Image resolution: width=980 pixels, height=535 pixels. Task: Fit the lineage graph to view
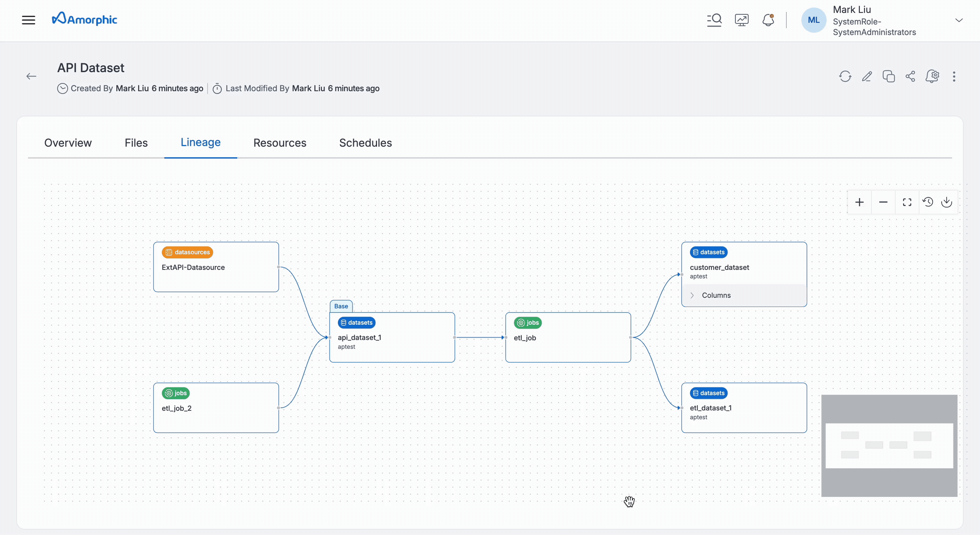907,202
